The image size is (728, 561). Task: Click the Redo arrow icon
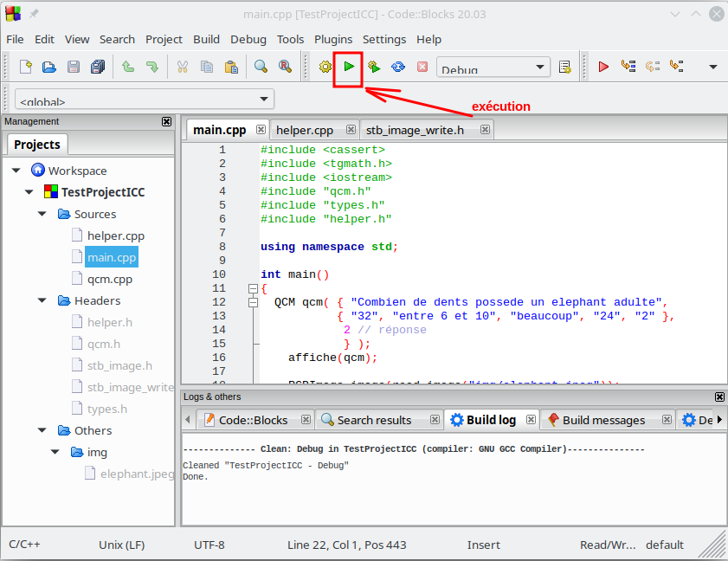pyautogui.click(x=152, y=67)
